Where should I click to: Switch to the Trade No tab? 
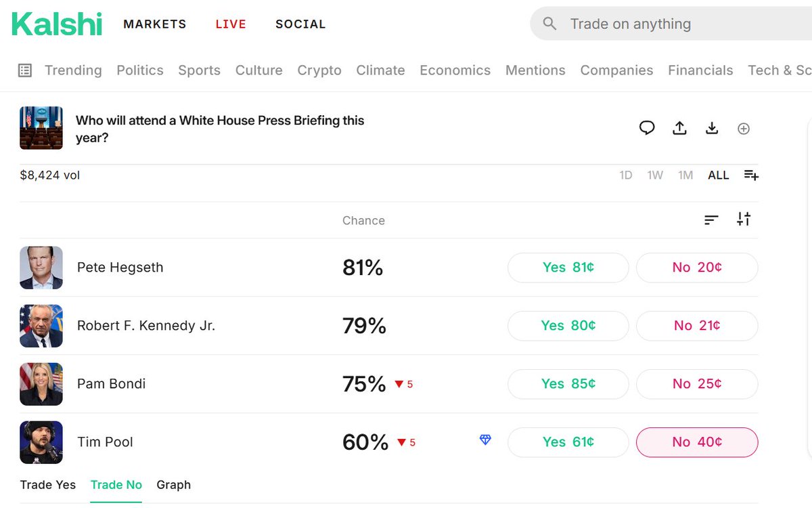(x=116, y=485)
